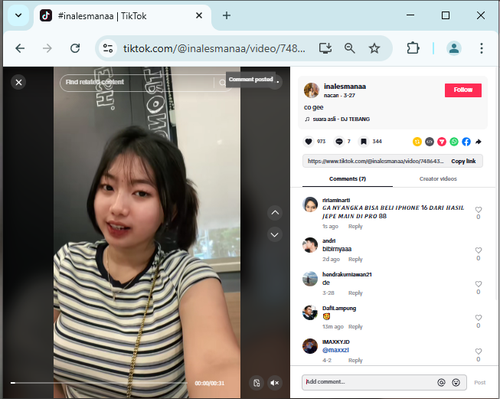500x399 pixels.
Task: Close the #inalesmanaa TikTok tab
Action: tap(199, 16)
